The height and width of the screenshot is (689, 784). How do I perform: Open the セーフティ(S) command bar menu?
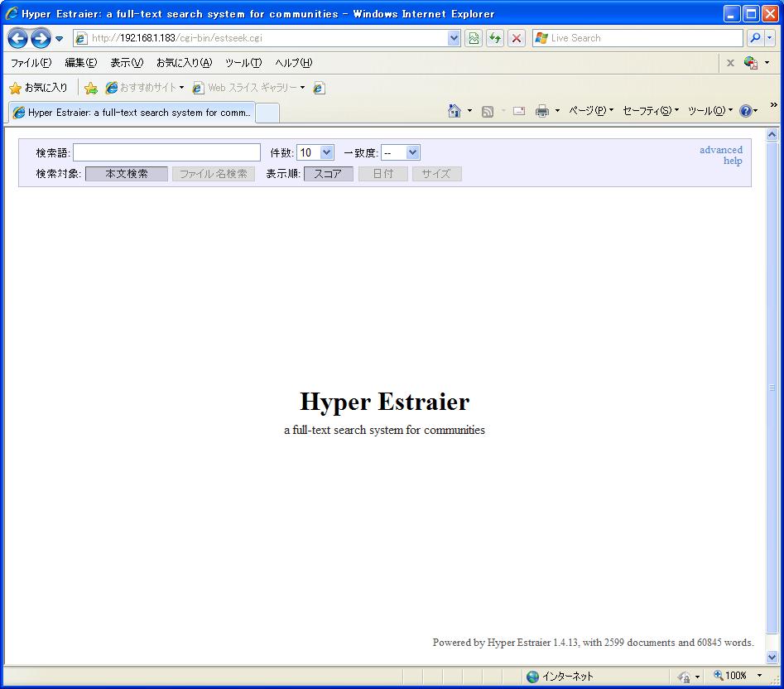pyautogui.click(x=650, y=110)
